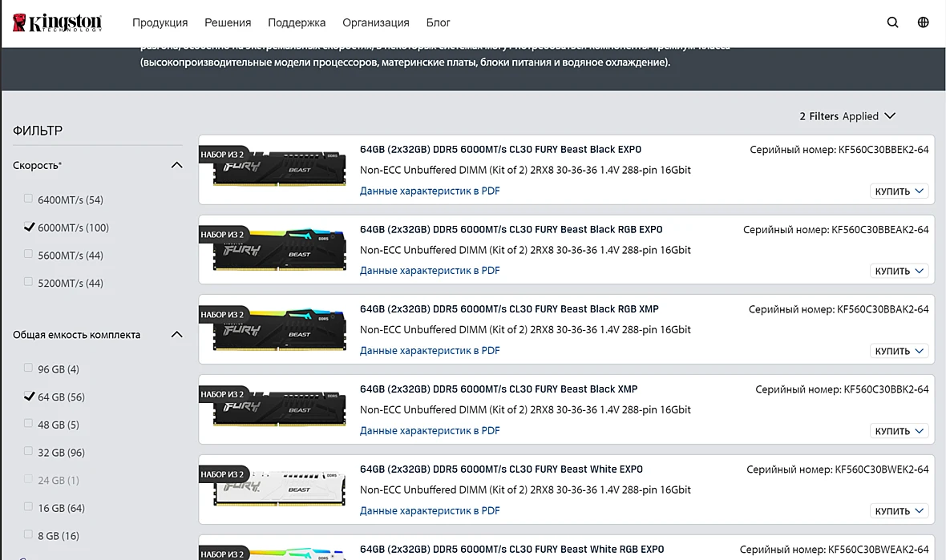Open the Организация menu
946x560 pixels.
tap(376, 22)
